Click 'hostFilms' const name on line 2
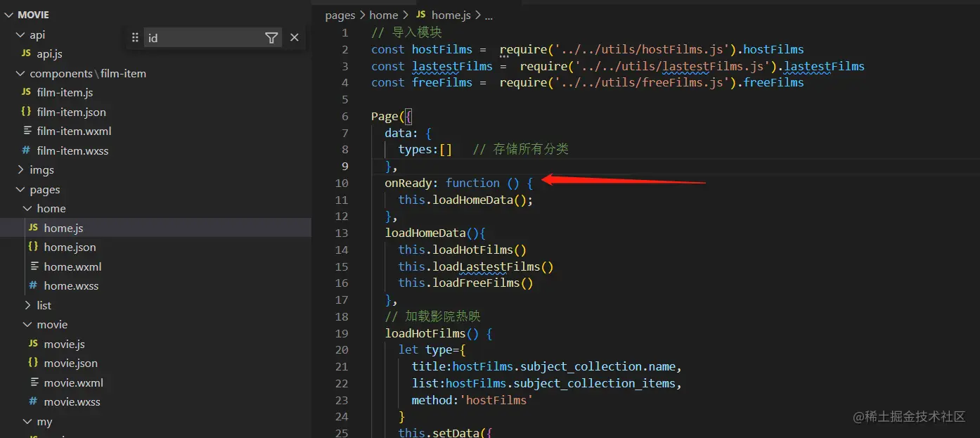The image size is (980, 438). click(x=442, y=49)
